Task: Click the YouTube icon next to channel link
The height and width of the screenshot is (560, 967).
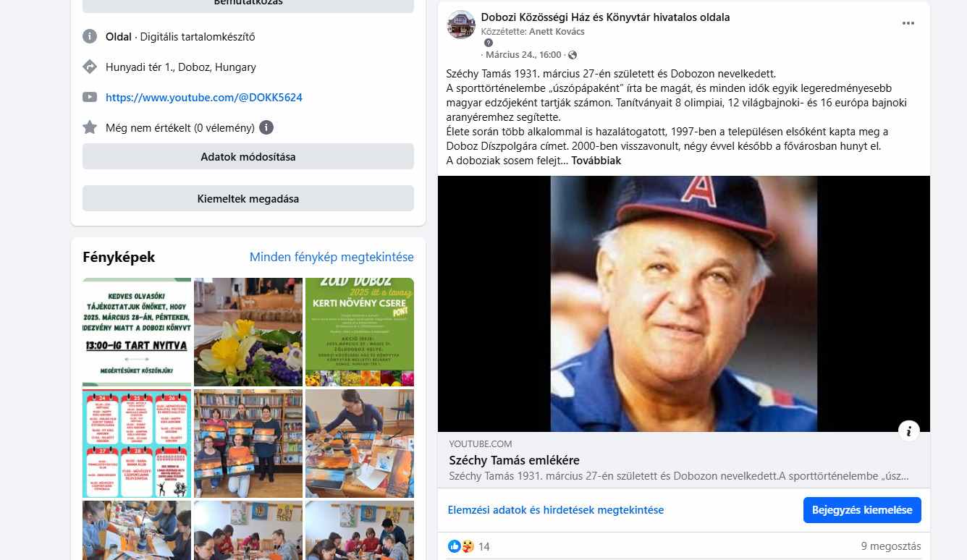Action: pos(90,97)
